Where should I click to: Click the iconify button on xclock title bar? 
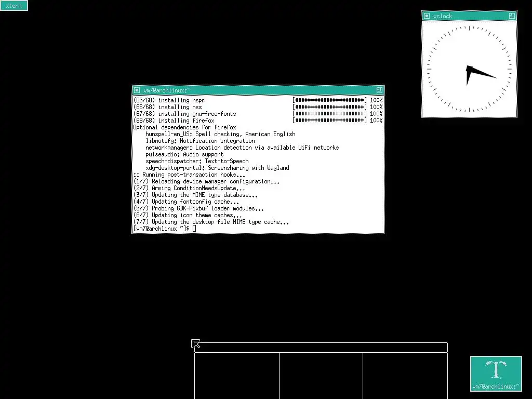tap(427, 16)
